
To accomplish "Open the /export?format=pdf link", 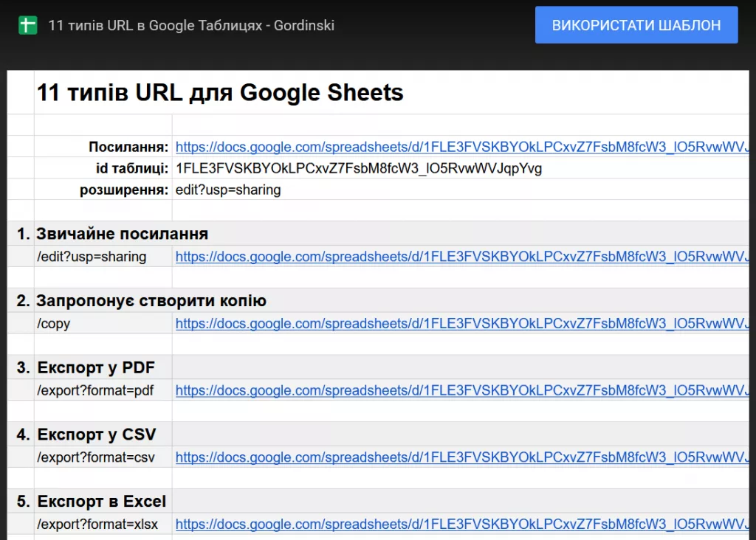I will pyautogui.click(x=462, y=390).
